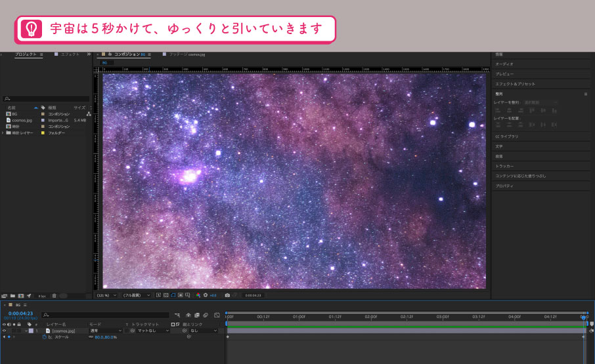Click the Reset Exposure icon in viewer
Screen dimensions: 595x364
click(206, 295)
